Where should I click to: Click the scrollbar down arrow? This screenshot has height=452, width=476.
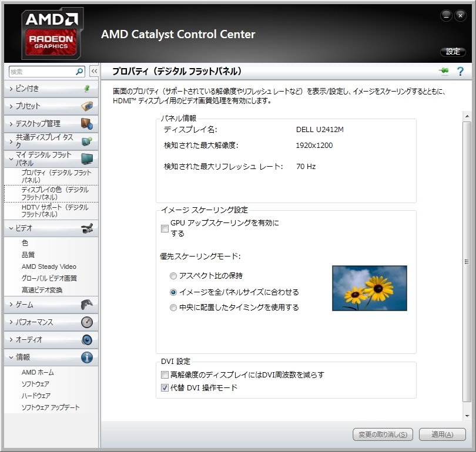(467, 416)
